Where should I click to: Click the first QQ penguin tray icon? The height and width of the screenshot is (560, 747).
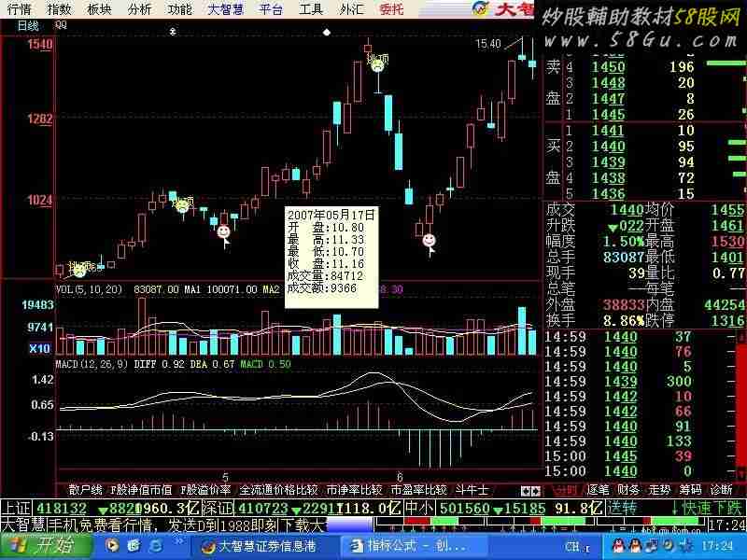tap(618, 546)
